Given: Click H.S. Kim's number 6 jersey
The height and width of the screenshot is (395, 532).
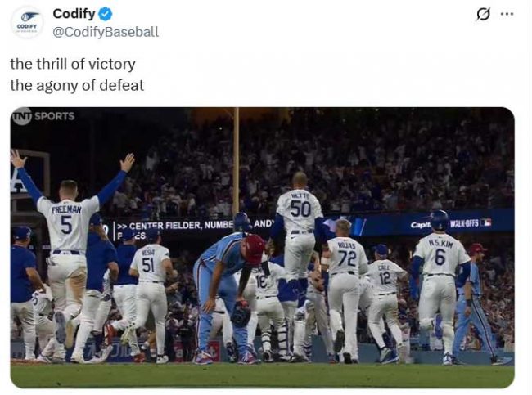Looking at the screenshot, I should point(440,255).
